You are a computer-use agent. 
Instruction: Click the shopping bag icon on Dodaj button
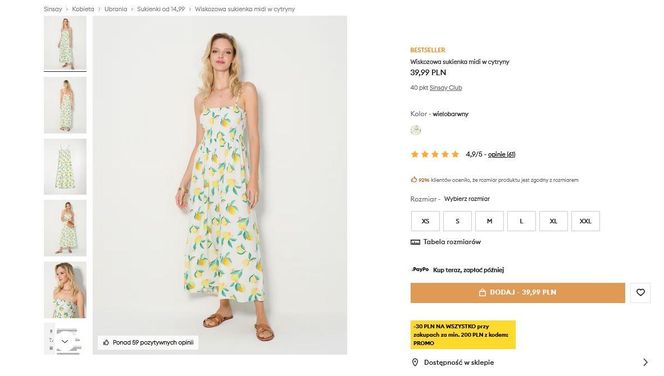pyautogui.click(x=482, y=293)
